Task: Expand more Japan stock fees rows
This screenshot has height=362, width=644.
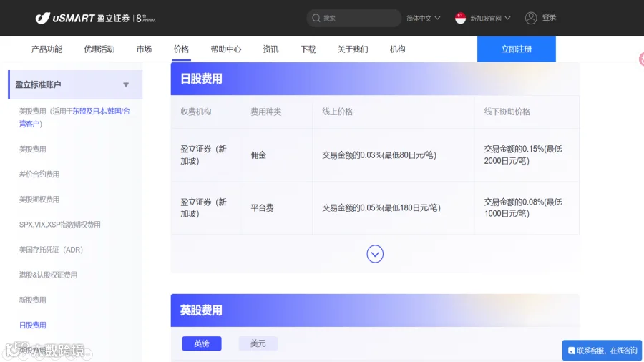Action: (x=375, y=254)
